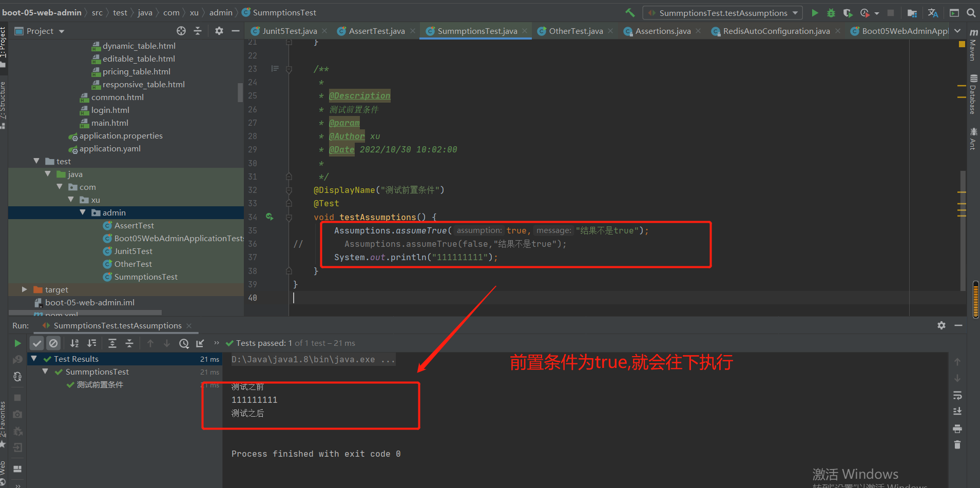Toggle Show Ignored tests button
980x488 pixels.
click(x=53, y=343)
